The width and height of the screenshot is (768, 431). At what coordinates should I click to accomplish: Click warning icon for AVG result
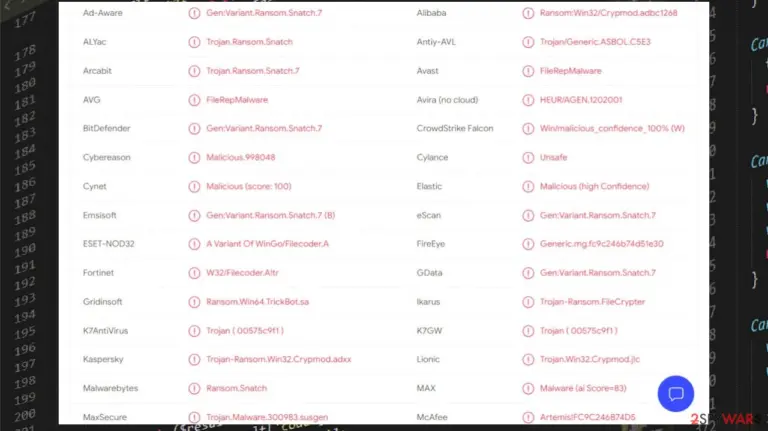point(194,100)
